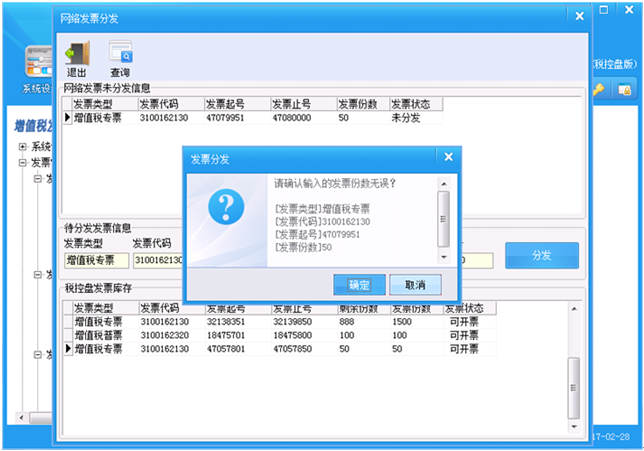Click the orange icon beside the key
Screen dimensions: 644x451
pos(622,90)
